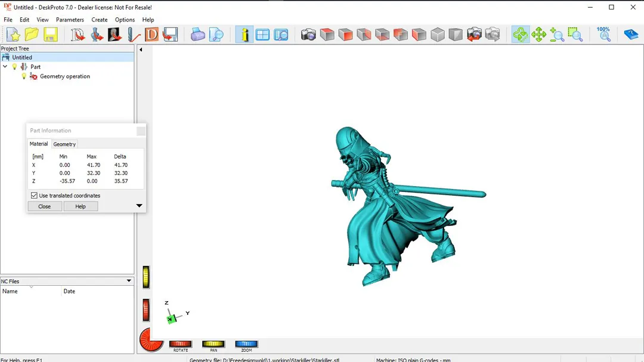Toggle the Geometry operation light bulb
The width and height of the screenshot is (644, 362).
coord(24,76)
